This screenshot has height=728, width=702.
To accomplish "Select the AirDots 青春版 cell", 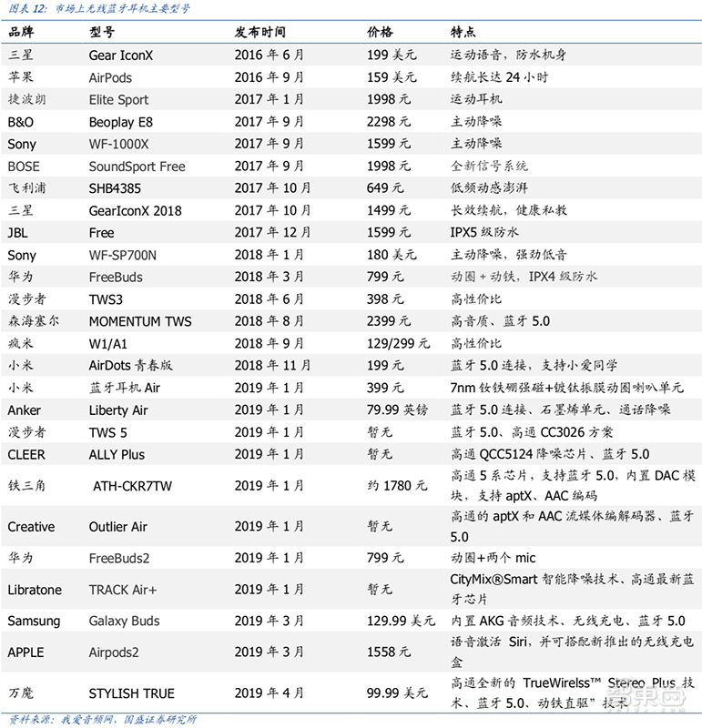I will pos(130,366).
